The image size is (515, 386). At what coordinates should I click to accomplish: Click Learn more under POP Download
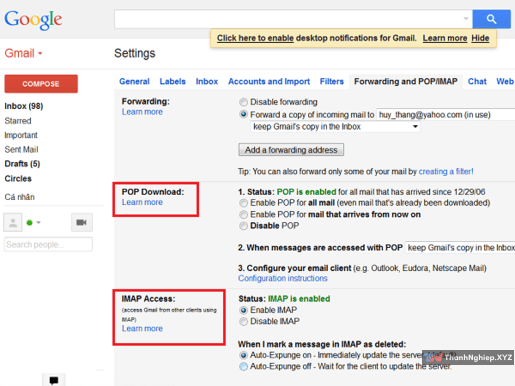[x=142, y=202]
